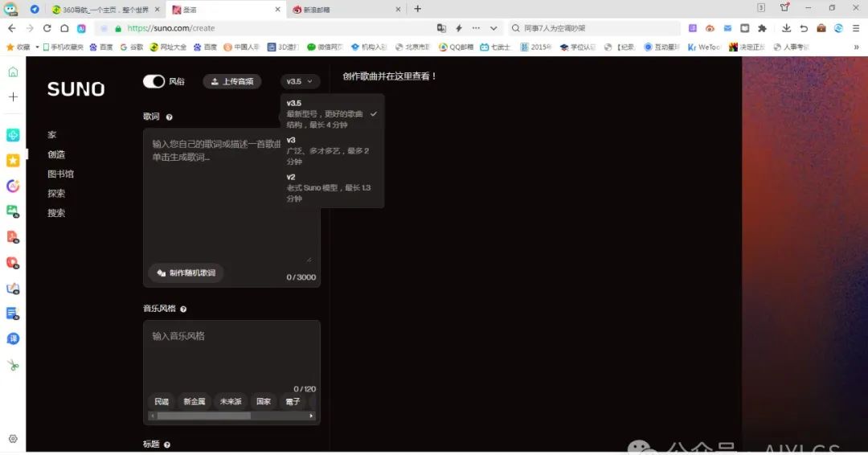The width and height of the screenshot is (868, 455).
Task: Close the 360导航 tab
Action: 158,10
